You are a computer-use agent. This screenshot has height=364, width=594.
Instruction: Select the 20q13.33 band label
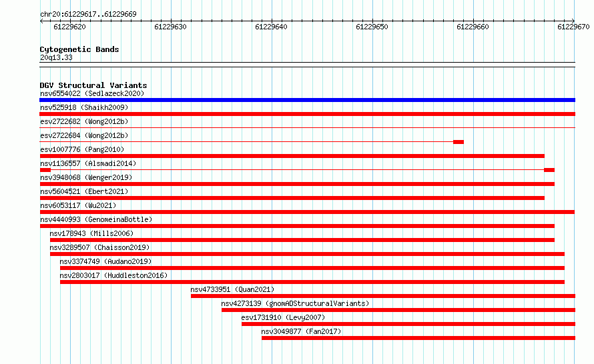(x=56, y=57)
